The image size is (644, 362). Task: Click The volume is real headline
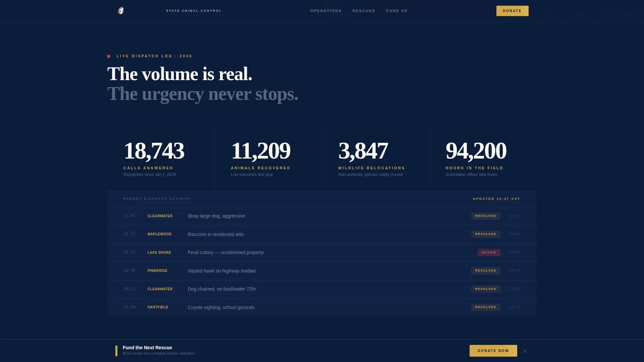[x=180, y=74]
